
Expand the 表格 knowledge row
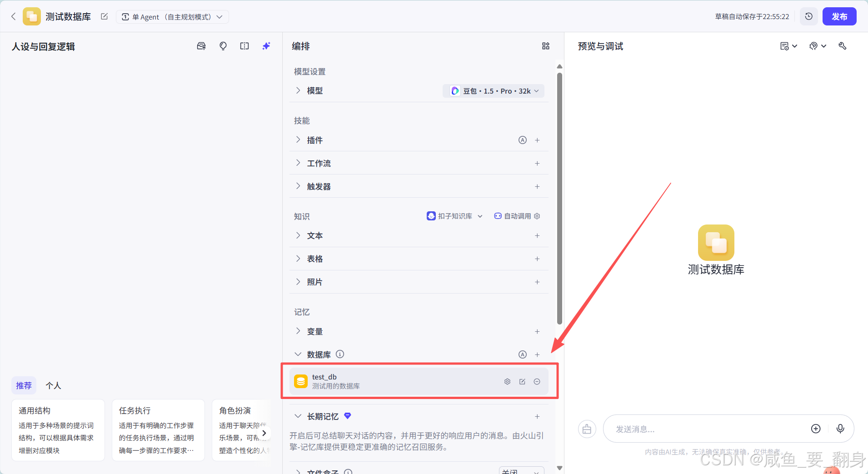[298, 259]
